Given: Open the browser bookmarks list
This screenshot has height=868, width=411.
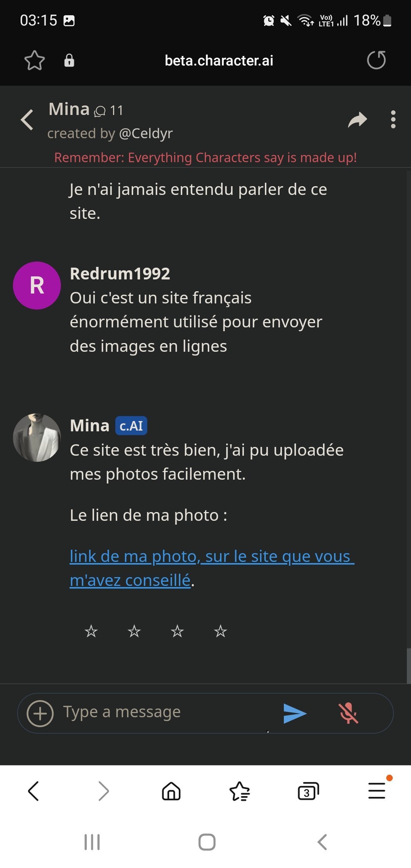Looking at the screenshot, I should pos(240,792).
